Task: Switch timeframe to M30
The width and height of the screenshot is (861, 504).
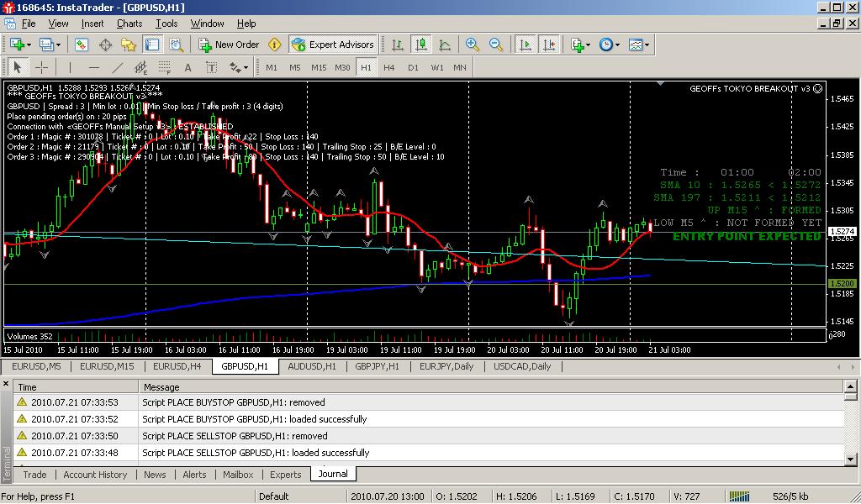Action: click(x=342, y=67)
